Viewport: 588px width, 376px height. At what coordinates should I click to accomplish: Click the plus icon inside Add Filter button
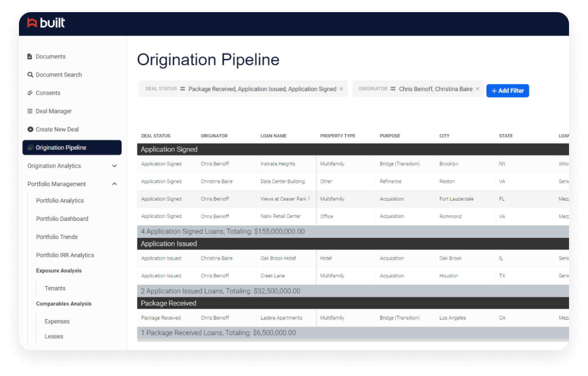[x=494, y=91]
